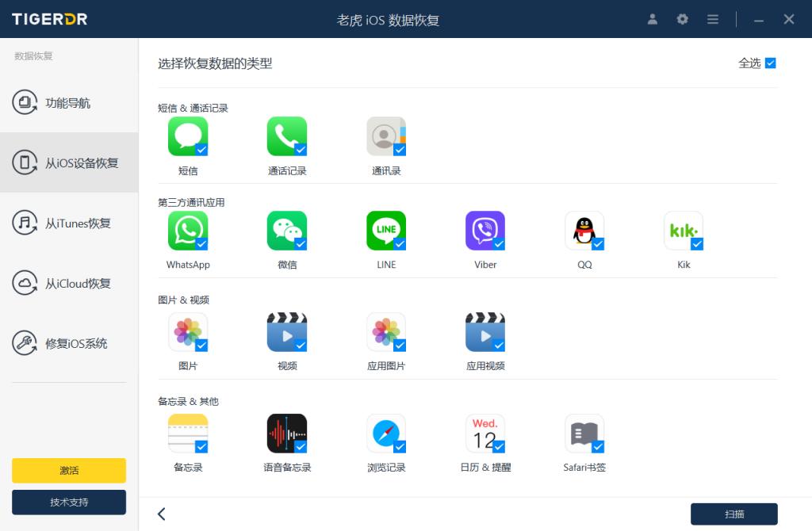Screen dimensions: 812x531
Task: Select the WhatsApp data type icon
Action: point(188,231)
